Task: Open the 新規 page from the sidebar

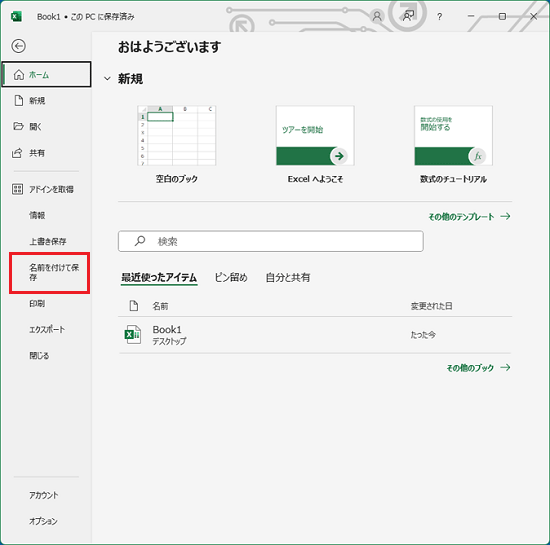Action: pos(37,101)
